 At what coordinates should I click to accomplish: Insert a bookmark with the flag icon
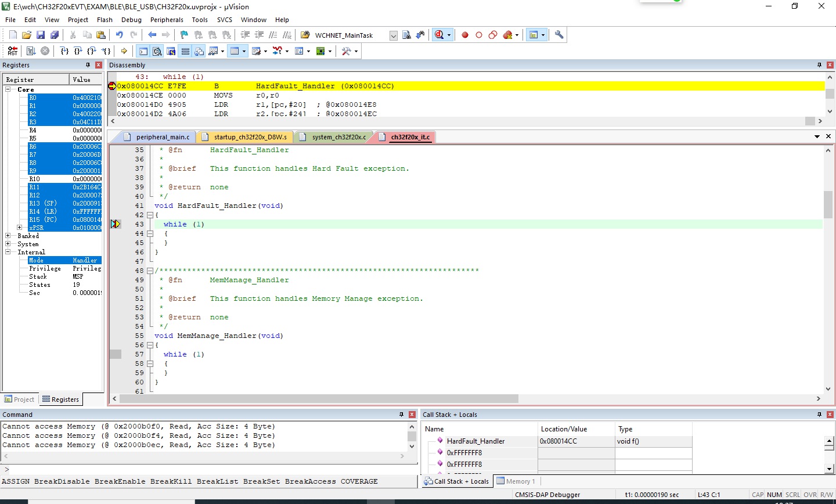coord(185,35)
